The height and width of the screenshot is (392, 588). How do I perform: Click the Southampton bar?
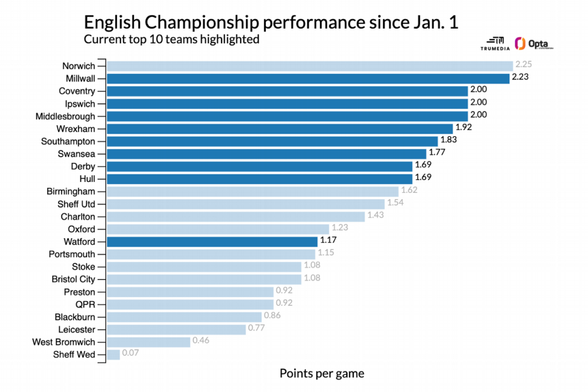tap(272, 141)
